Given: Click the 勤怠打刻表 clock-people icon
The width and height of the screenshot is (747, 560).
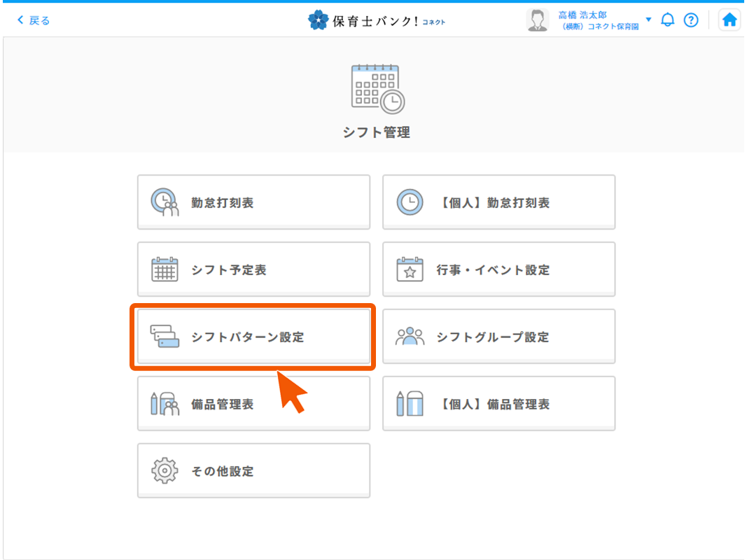Looking at the screenshot, I should click(165, 203).
